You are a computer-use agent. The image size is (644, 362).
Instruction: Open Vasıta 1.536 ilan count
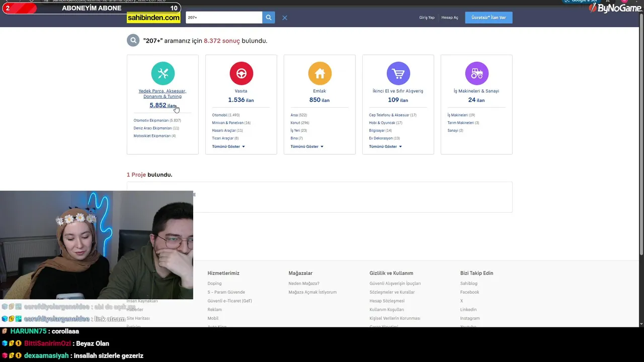pyautogui.click(x=241, y=100)
